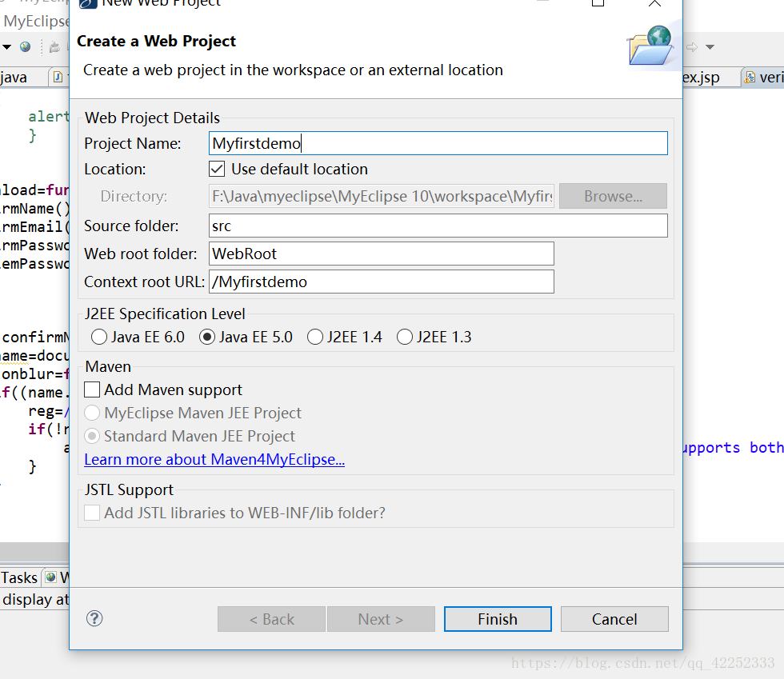Click the Directory path text field

tap(382, 196)
